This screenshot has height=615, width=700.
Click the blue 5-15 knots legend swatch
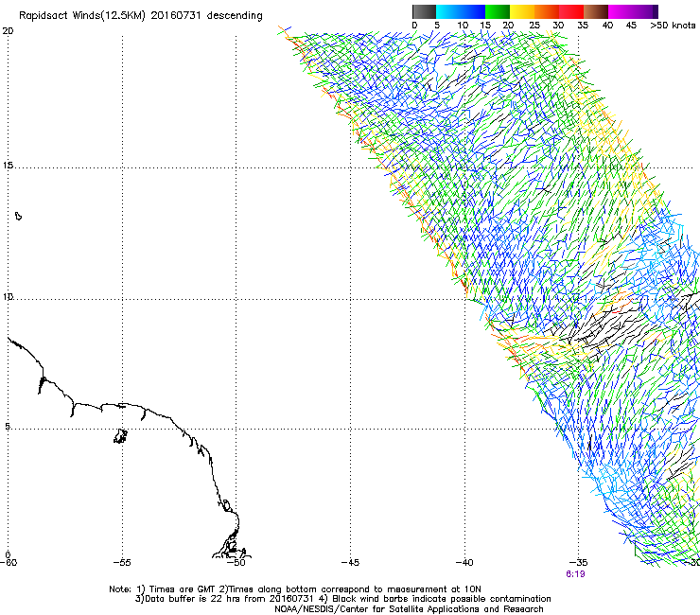(x=461, y=11)
